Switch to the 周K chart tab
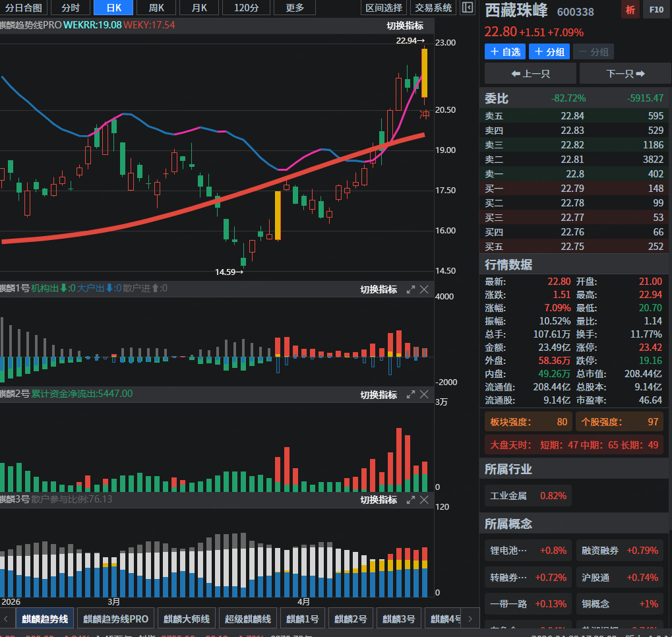The image size is (672, 637). 156,8
